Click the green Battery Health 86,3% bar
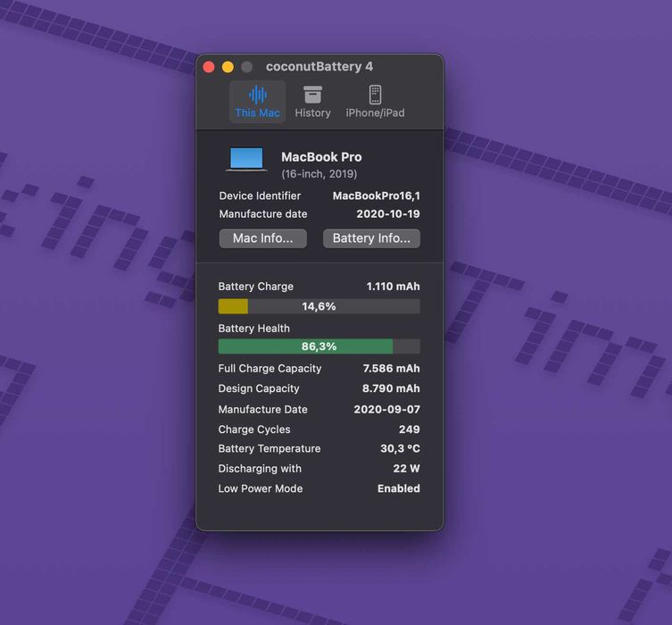The height and width of the screenshot is (625, 672). pos(319,346)
